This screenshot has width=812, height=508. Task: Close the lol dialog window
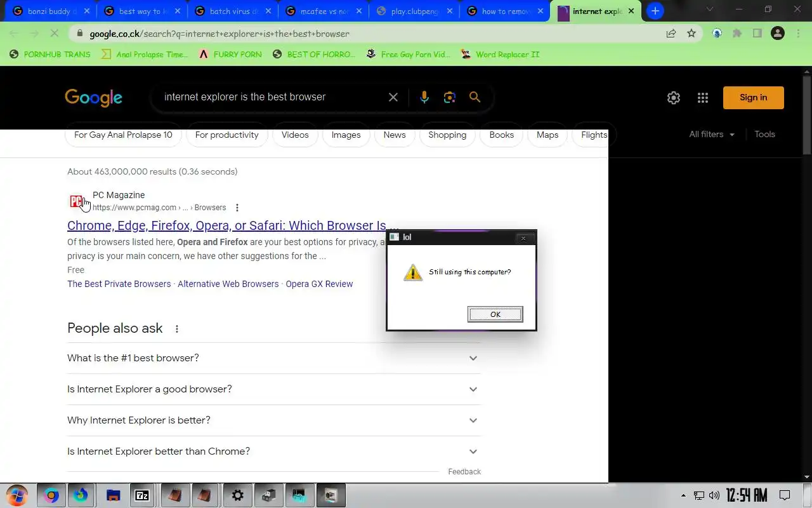point(523,238)
